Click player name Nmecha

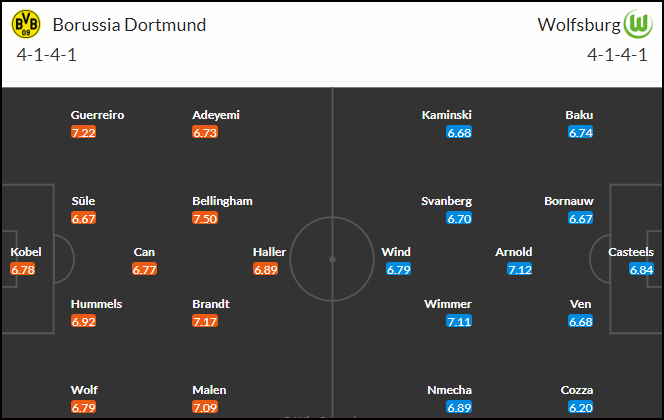click(449, 390)
